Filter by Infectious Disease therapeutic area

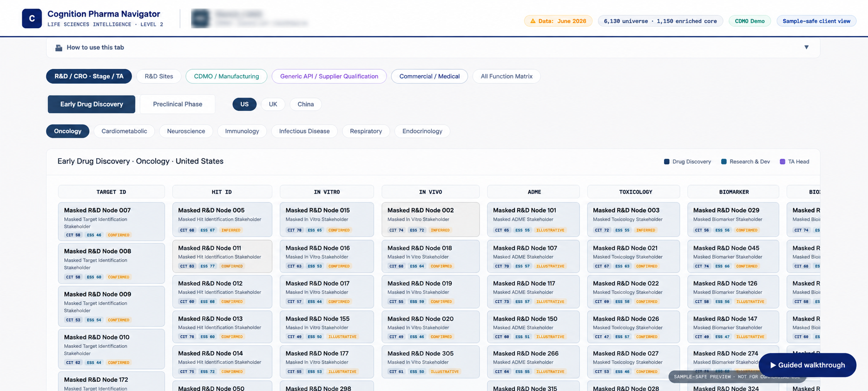[304, 131]
